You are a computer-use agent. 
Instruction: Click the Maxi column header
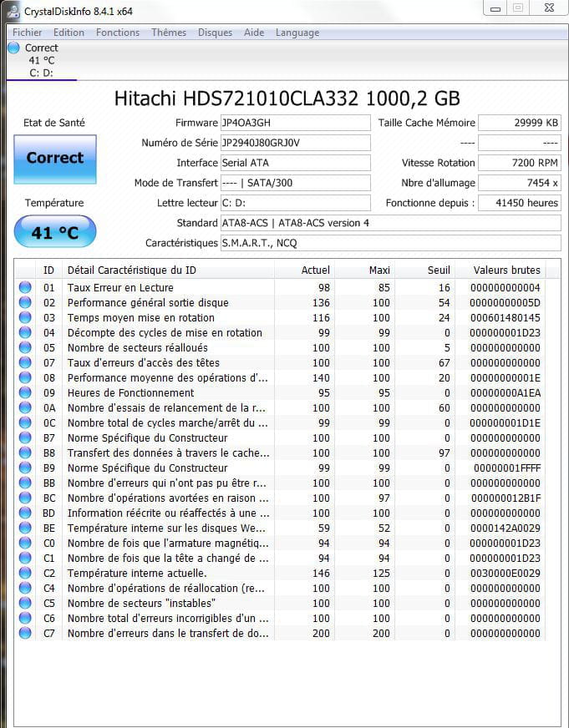click(364, 270)
